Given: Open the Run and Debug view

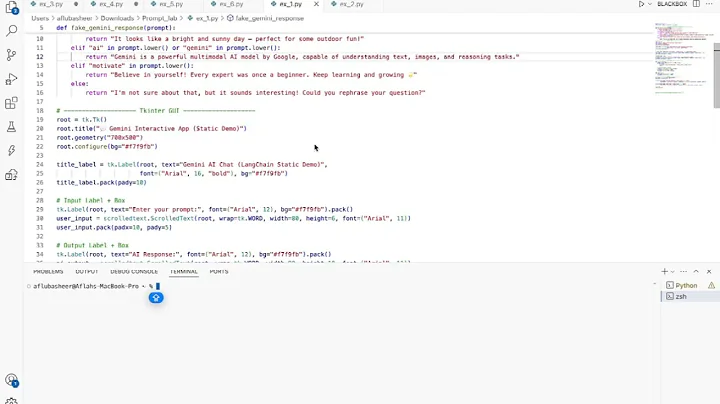Looking at the screenshot, I should [11, 79].
